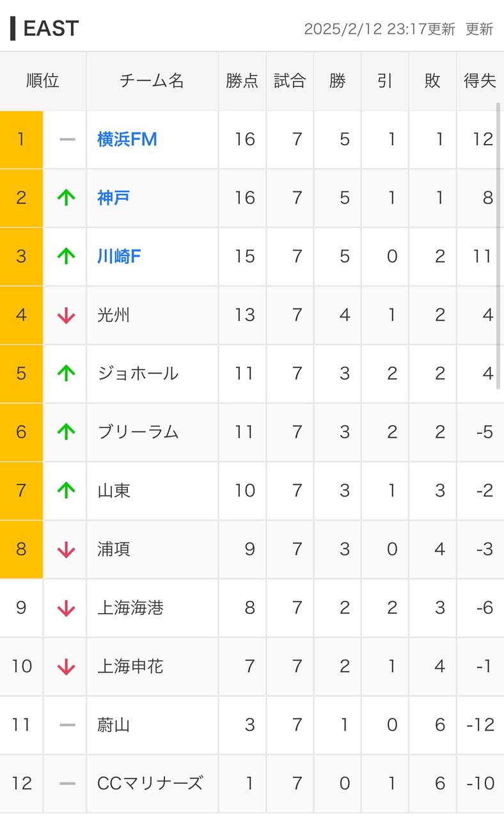Screen dimensions: 504x819
Task: Open the 神戸 team link
Action: (113, 198)
